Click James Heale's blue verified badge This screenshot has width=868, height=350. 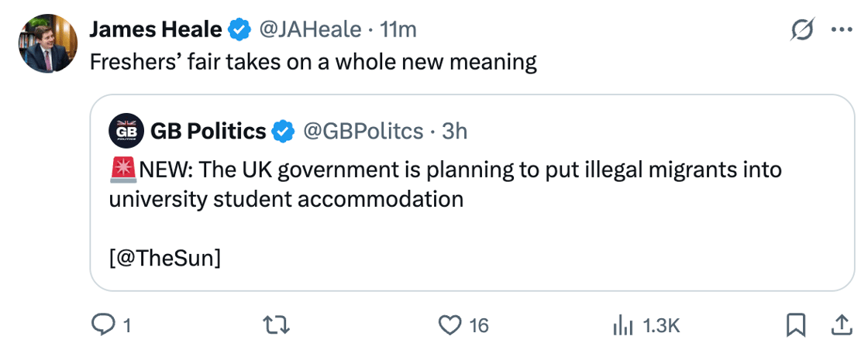coord(239,30)
